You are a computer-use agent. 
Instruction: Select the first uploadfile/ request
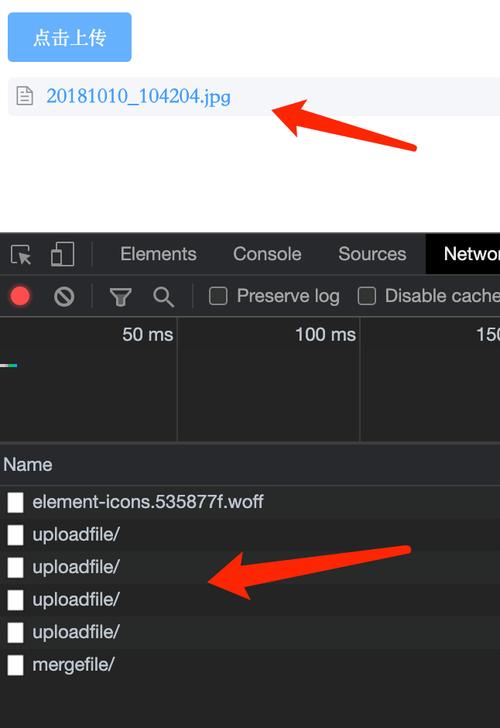point(250,534)
